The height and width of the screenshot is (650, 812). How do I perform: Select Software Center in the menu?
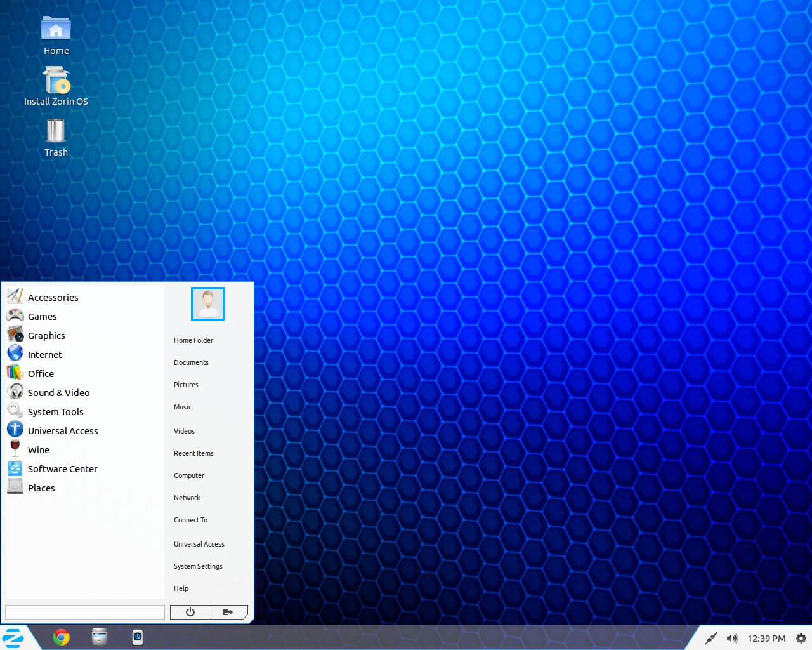tap(62, 469)
